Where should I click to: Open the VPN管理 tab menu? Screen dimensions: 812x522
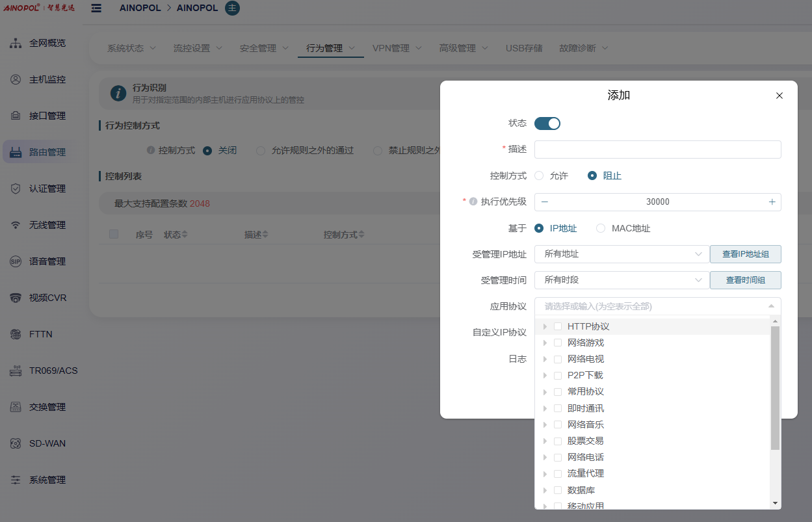(x=397, y=48)
